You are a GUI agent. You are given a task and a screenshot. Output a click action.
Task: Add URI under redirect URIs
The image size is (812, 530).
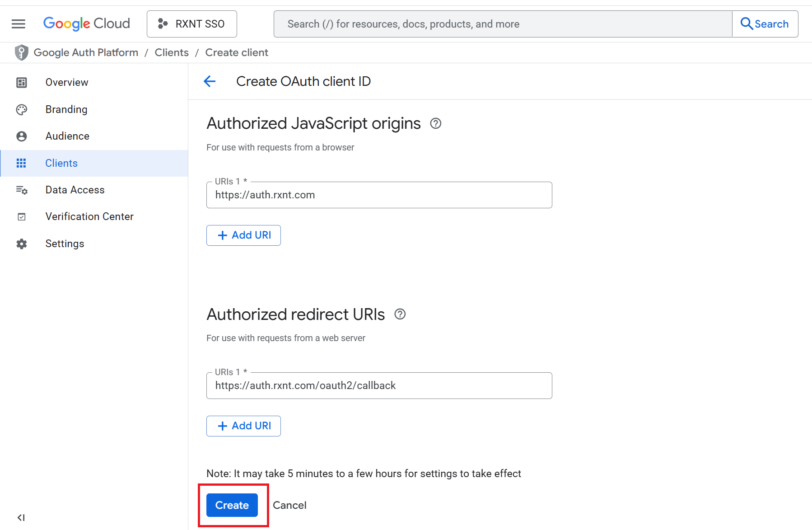(243, 426)
